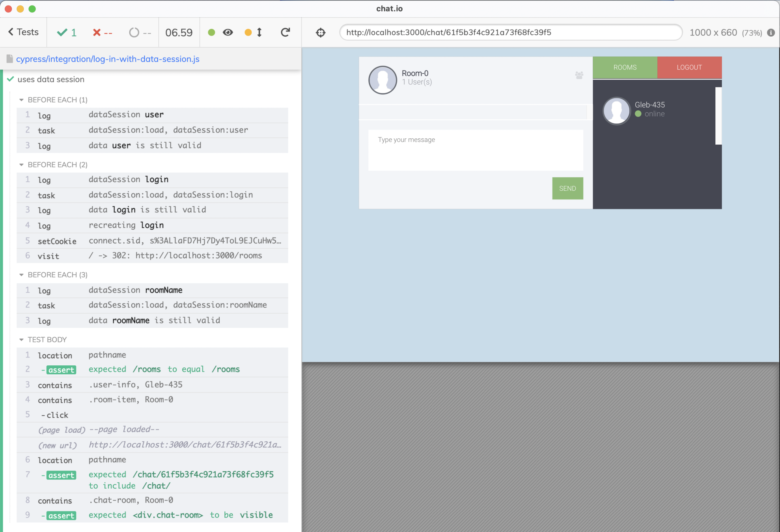This screenshot has width=780, height=532.
Task: Open the selector playground crosshair icon
Action: point(321,32)
